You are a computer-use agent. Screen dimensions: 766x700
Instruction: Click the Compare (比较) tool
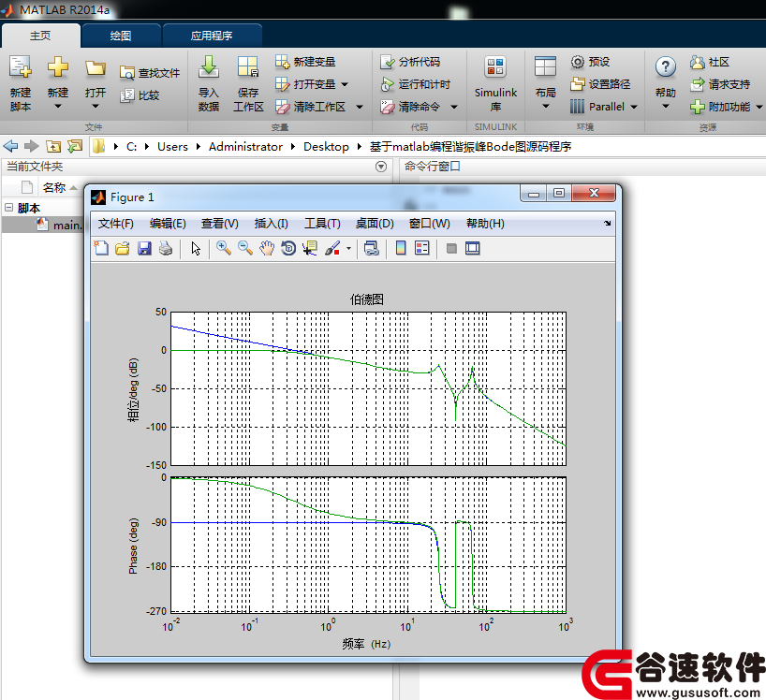140,95
